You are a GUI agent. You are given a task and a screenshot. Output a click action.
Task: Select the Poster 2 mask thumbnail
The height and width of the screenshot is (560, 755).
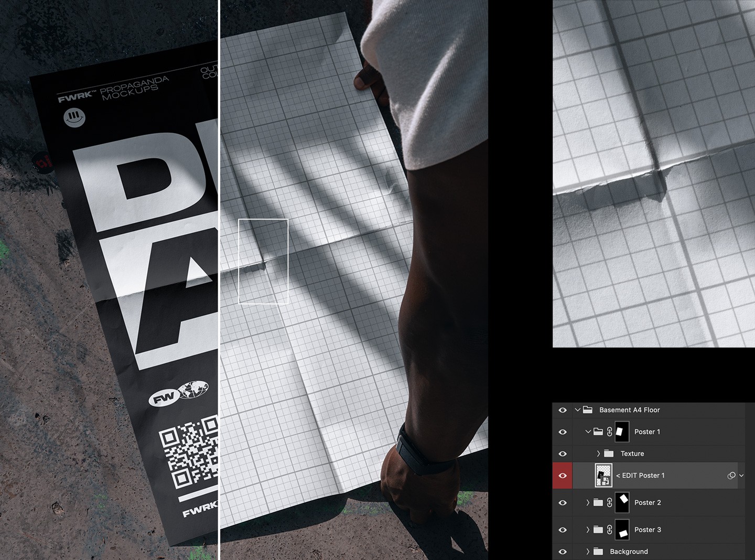[x=621, y=503]
